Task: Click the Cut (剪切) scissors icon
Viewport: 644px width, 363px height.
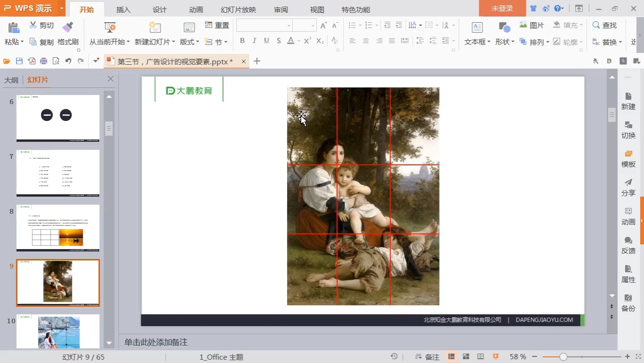Action: pos(33,25)
